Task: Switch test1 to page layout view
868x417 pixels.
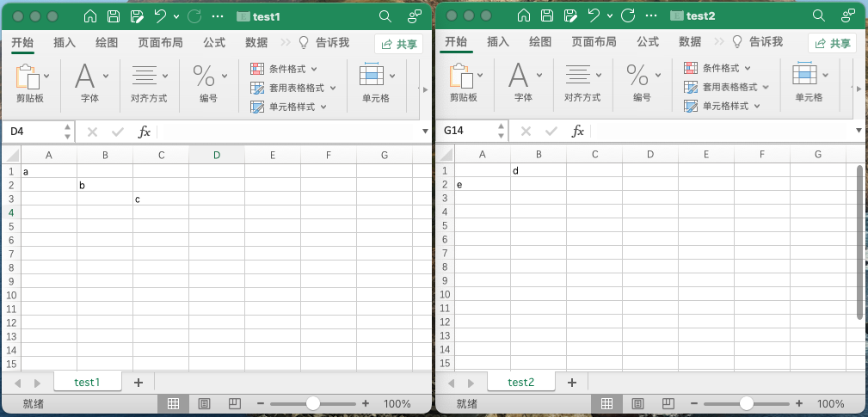Action: [x=204, y=404]
